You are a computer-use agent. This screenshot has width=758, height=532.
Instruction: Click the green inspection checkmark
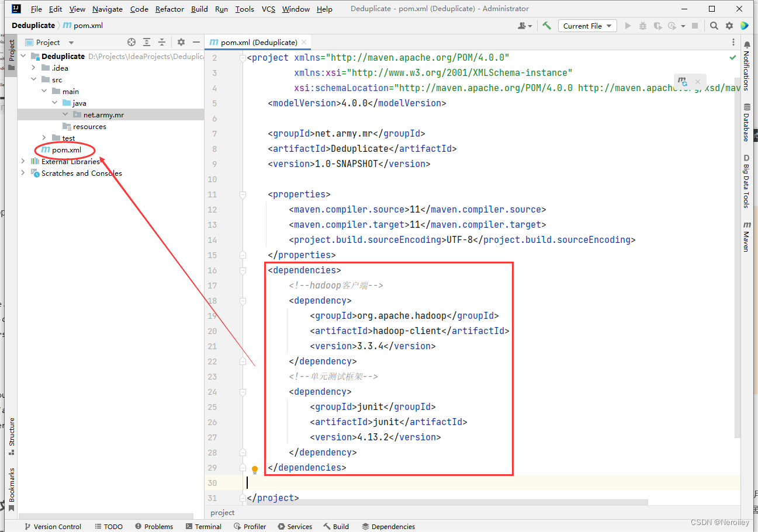(x=733, y=58)
